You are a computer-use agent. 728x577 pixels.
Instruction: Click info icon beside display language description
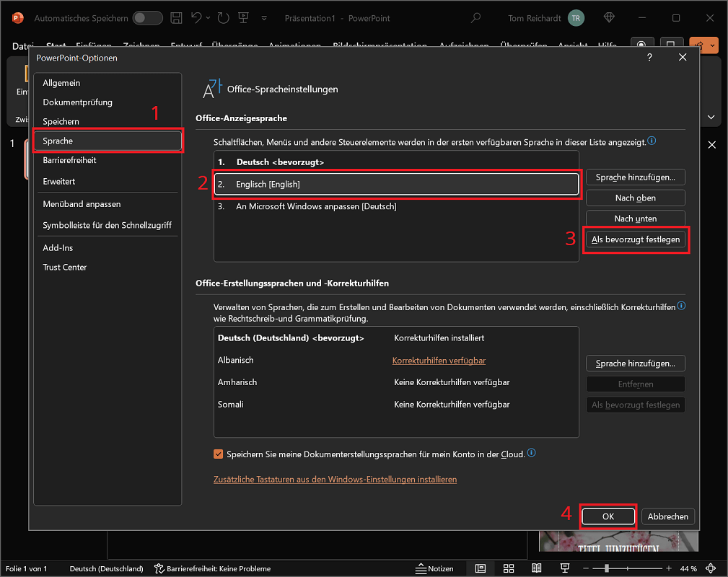652,141
